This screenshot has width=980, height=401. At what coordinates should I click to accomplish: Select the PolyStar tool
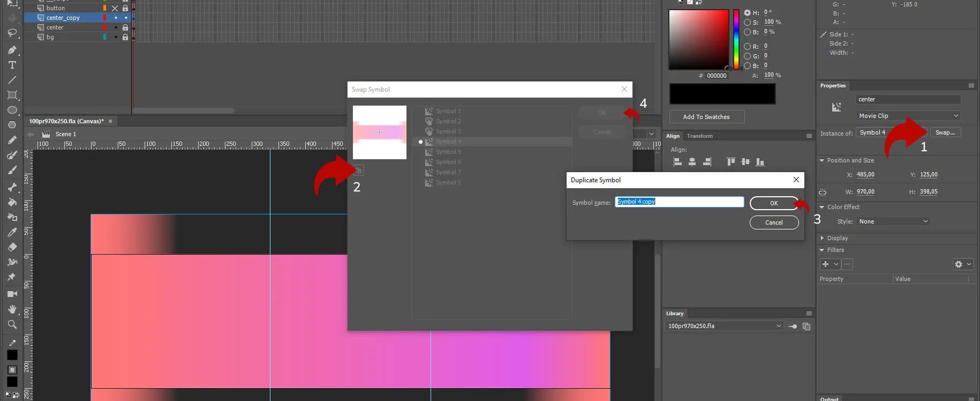tap(12, 124)
